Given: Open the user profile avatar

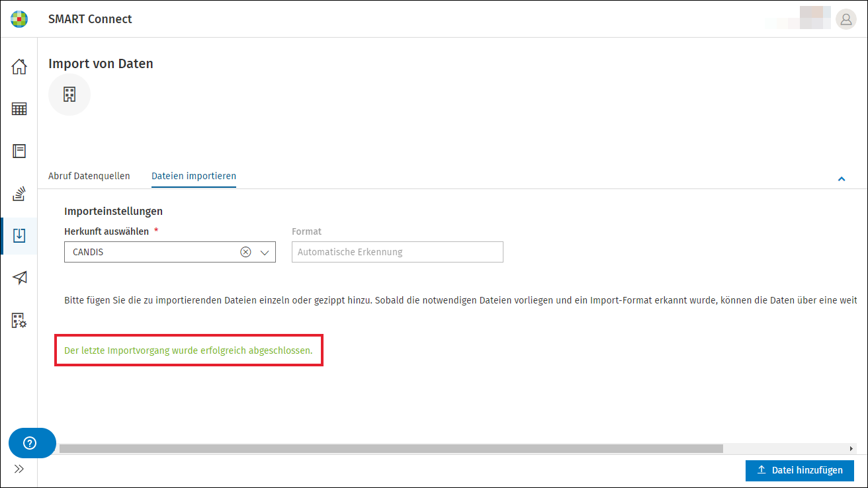Looking at the screenshot, I should click(x=846, y=19).
